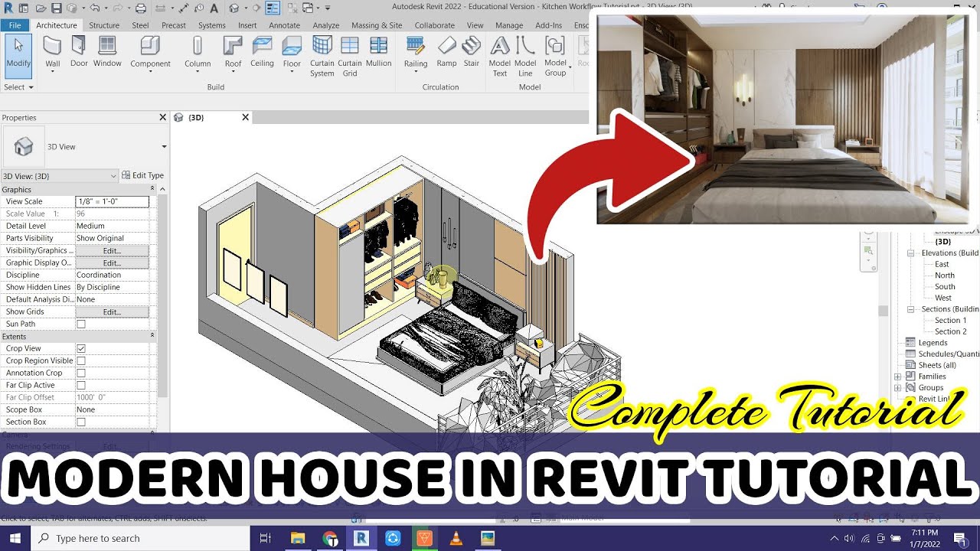The height and width of the screenshot is (551, 980).
Task: Enable the Far Clip Active checkbox
Action: point(81,385)
